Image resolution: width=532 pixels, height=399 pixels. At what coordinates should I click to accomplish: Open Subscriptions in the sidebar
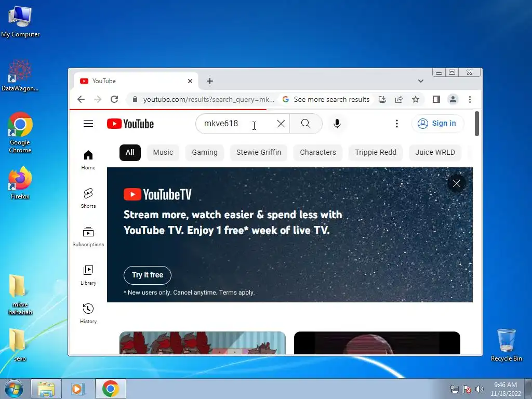click(88, 236)
